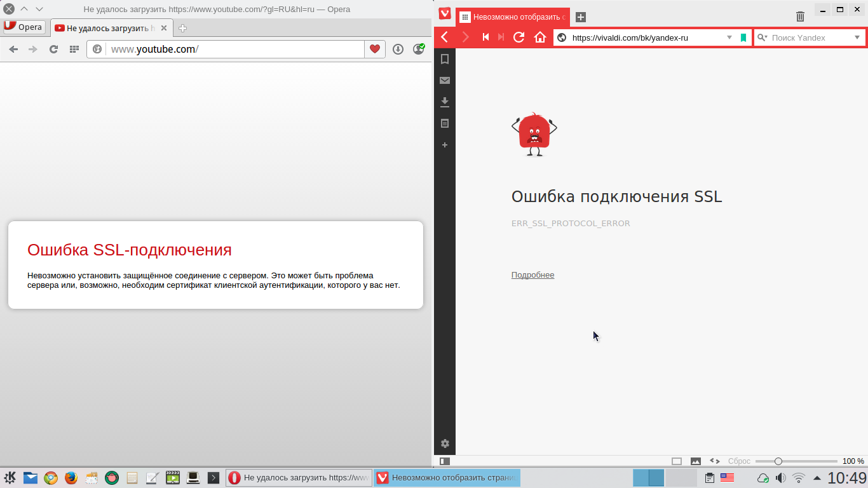Viewport: 868px width, 488px height.
Task: Open Vivaldi Mail panel
Action: click(x=445, y=80)
